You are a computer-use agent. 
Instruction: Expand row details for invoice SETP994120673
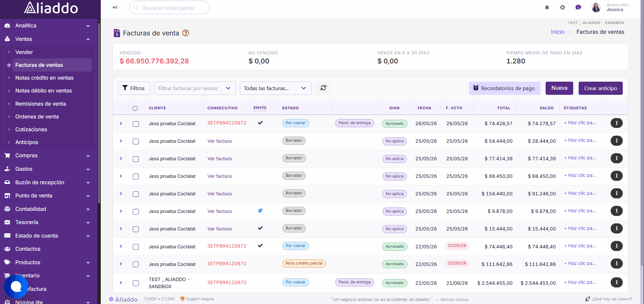[x=121, y=123]
